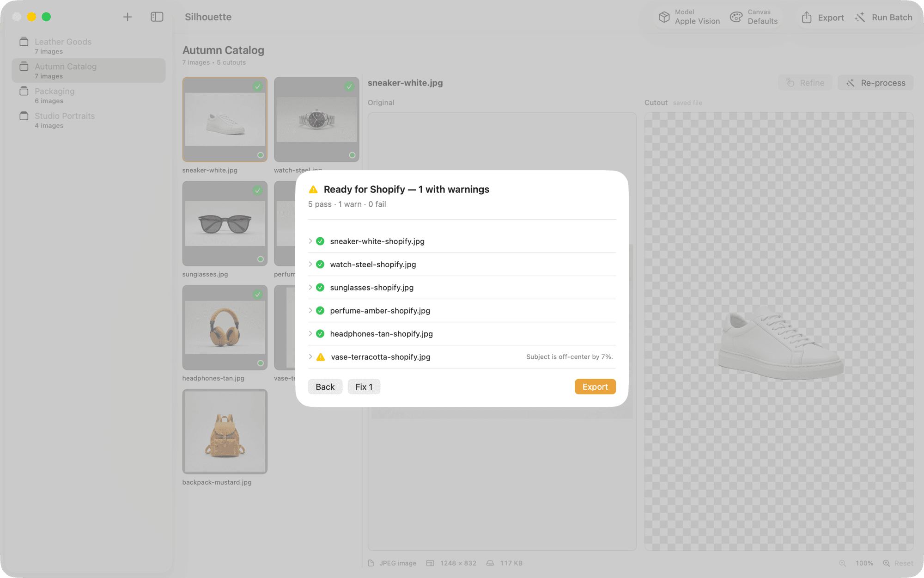Click the status circle on headphones-tan thumbnail

[x=261, y=363]
